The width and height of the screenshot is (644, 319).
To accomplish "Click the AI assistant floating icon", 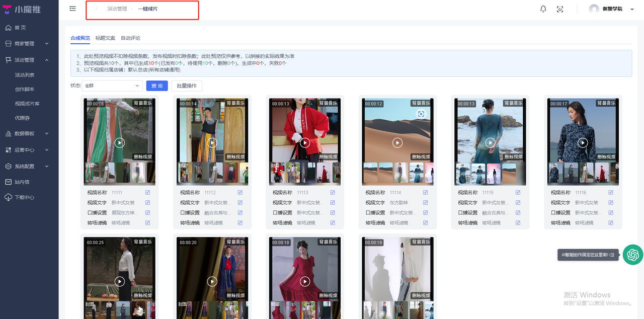I will [x=632, y=255].
